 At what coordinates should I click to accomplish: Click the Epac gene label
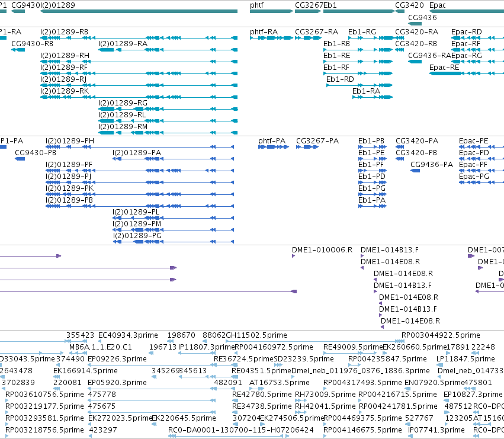(438, 5)
